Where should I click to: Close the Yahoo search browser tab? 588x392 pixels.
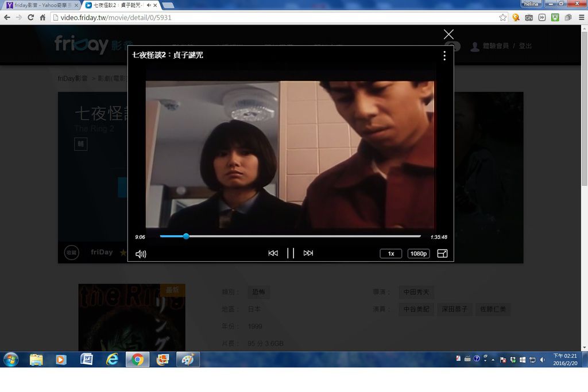[76, 5]
